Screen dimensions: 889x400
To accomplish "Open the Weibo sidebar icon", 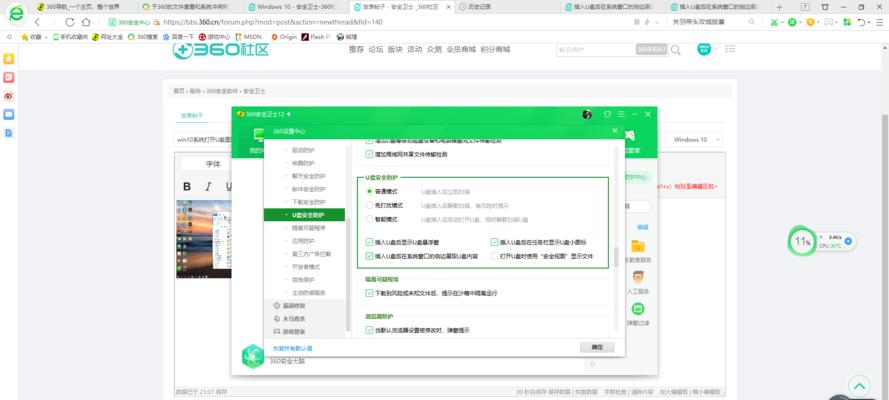I will (x=9, y=96).
